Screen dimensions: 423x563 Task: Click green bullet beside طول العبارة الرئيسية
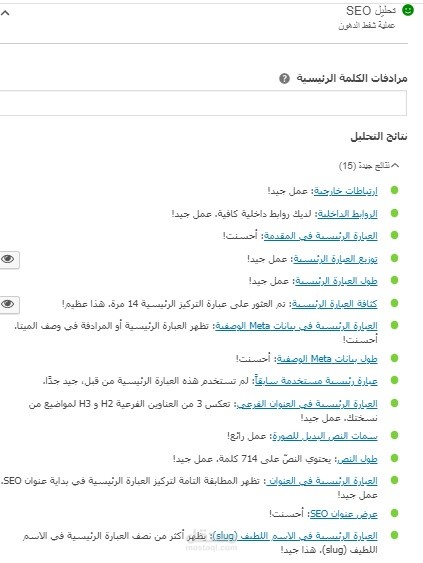(x=394, y=280)
